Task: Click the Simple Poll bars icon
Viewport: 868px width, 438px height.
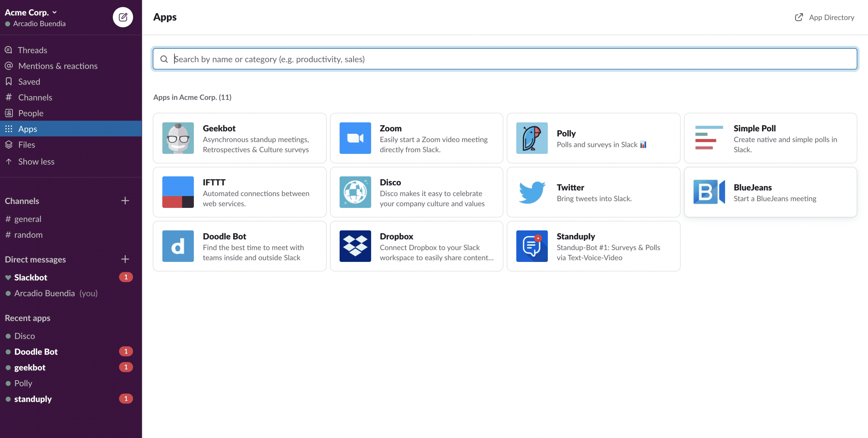Action: click(709, 138)
